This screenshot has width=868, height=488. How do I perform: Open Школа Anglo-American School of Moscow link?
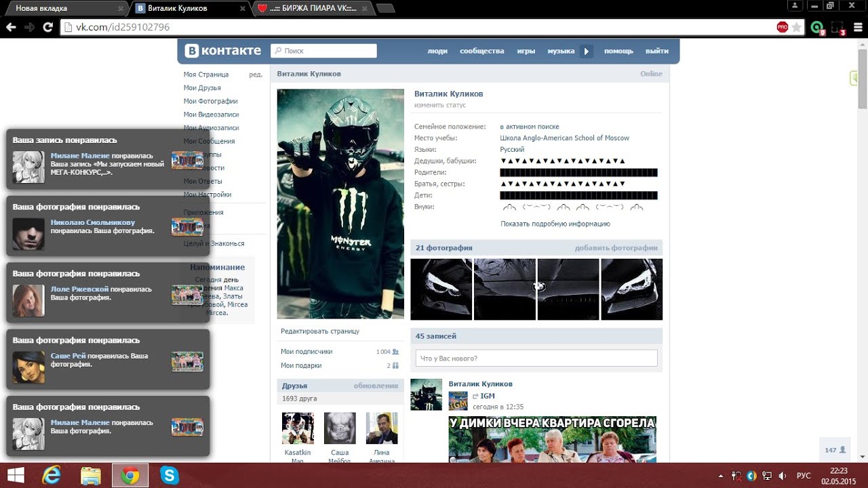[x=565, y=138]
